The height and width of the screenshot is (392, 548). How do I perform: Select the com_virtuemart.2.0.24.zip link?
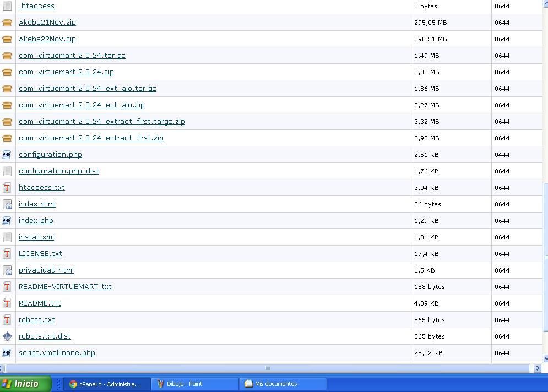tap(66, 72)
